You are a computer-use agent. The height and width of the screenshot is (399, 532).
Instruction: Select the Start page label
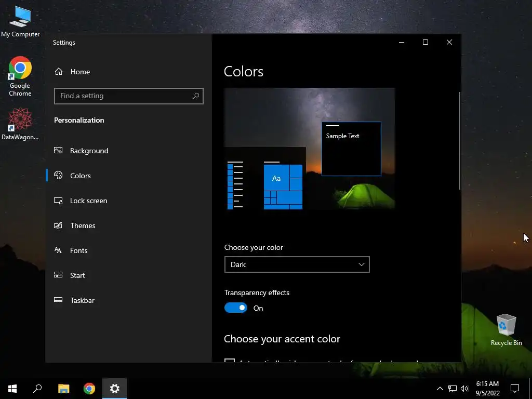[77, 275]
